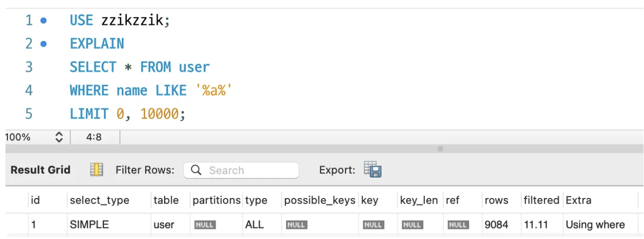The height and width of the screenshot is (239, 644).
Task: Toggle the statement marker dot on line 1
Action: [43, 20]
